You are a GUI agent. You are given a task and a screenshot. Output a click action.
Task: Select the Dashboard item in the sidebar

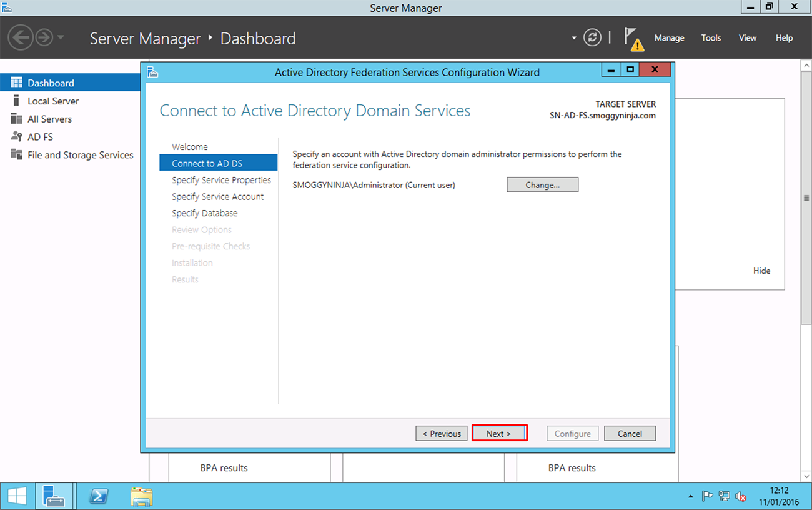[x=51, y=82]
